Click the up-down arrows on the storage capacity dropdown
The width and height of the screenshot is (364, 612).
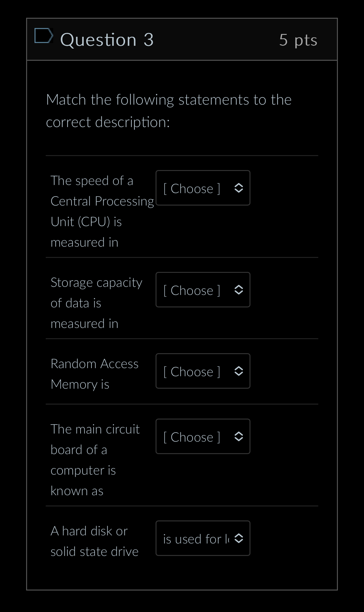239,290
